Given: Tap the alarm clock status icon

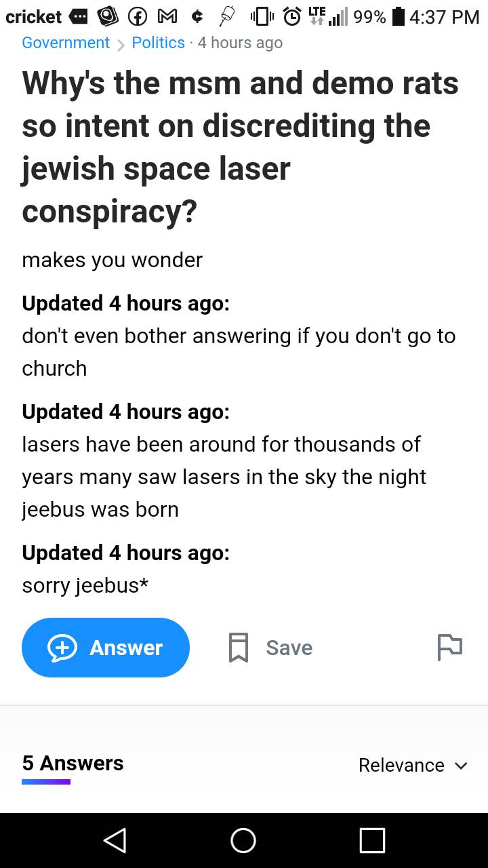Looking at the screenshot, I should point(291,17).
